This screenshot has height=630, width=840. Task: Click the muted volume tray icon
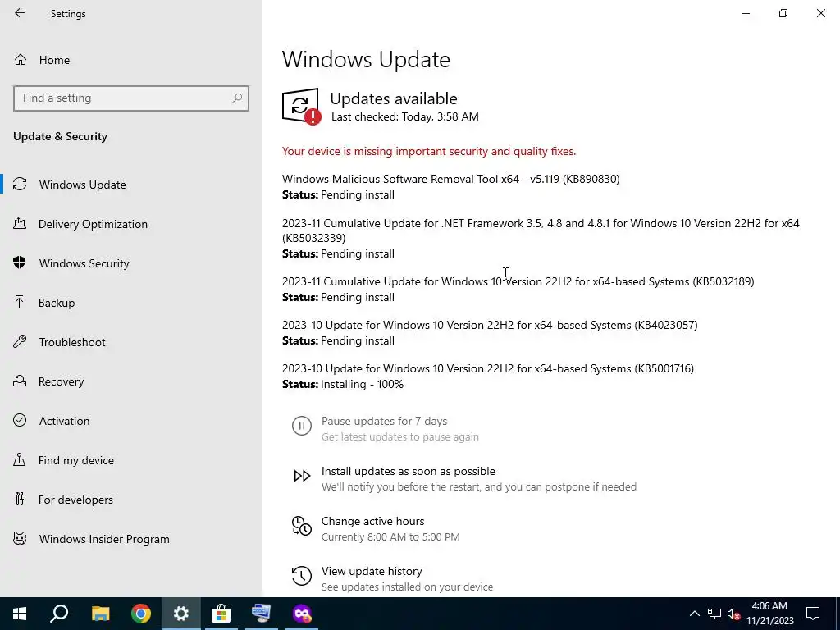[733, 614]
